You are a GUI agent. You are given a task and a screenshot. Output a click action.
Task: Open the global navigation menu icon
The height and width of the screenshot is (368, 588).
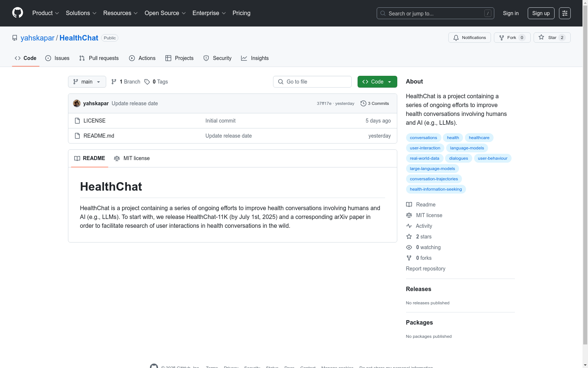coord(565,13)
